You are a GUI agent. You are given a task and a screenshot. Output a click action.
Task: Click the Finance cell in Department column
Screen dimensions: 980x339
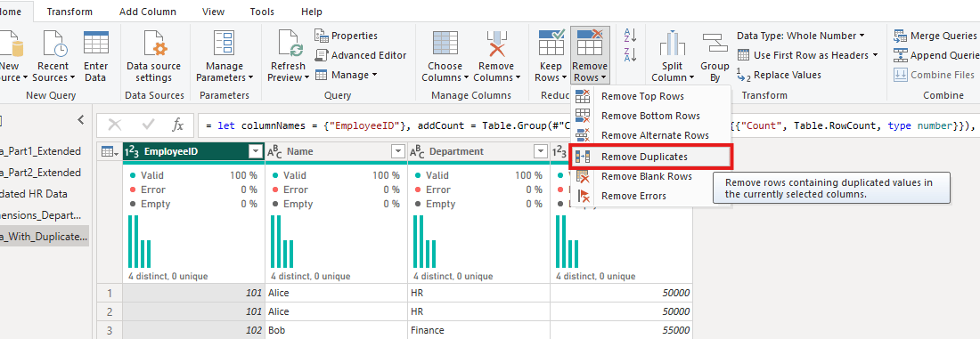[x=478, y=329]
